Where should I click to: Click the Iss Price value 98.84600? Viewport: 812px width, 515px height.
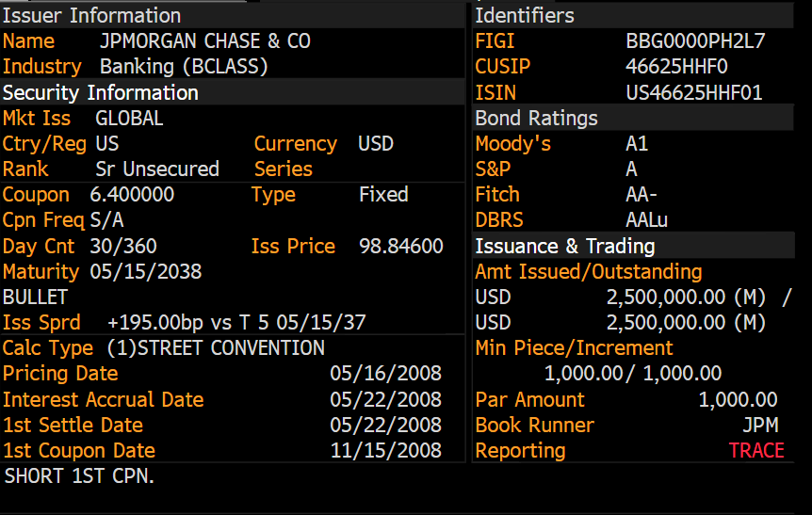point(401,247)
